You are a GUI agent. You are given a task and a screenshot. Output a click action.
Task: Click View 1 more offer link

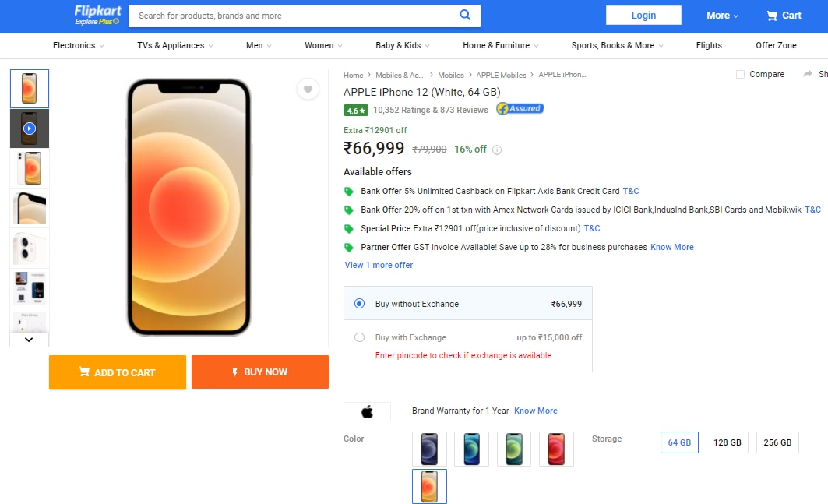click(379, 265)
